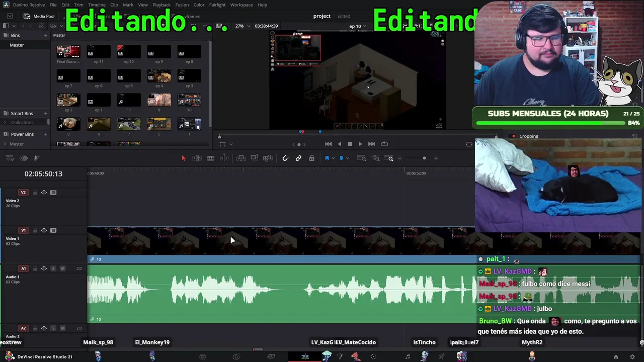This screenshot has width=644, height=362.
Task: Open the marker color dropdown arrow
Action: coord(348,158)
